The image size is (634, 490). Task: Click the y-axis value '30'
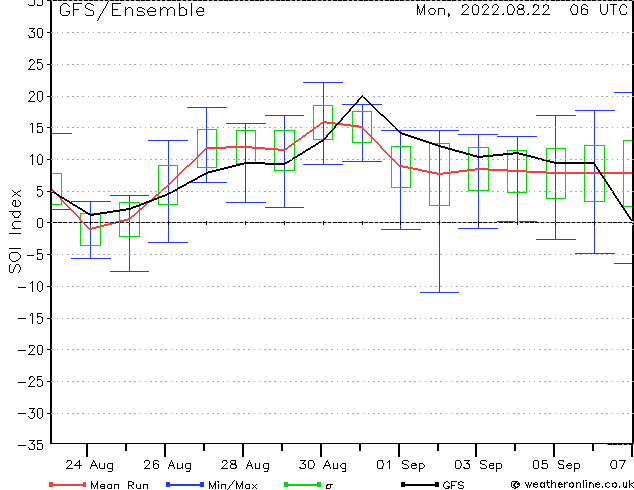(35, 33)
